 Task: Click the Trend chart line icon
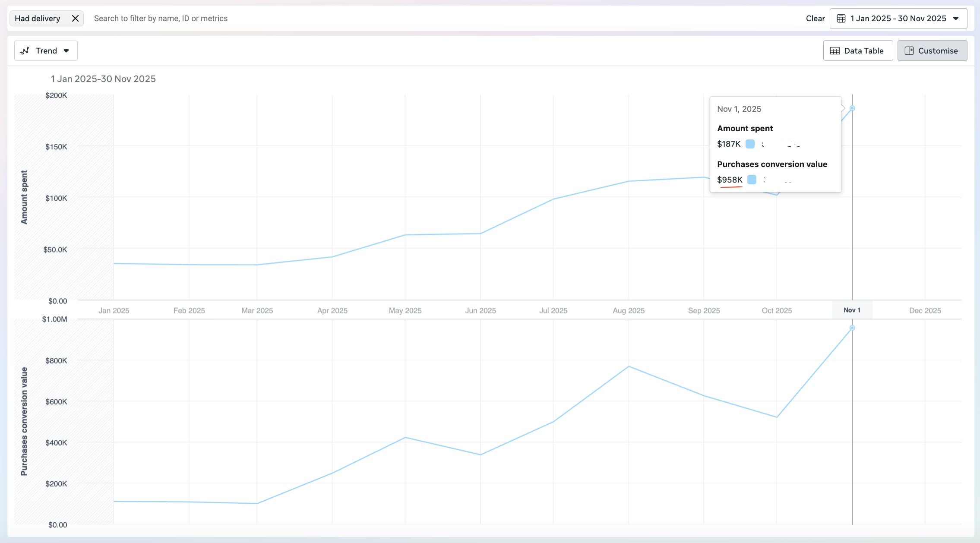tap(25, 51)
